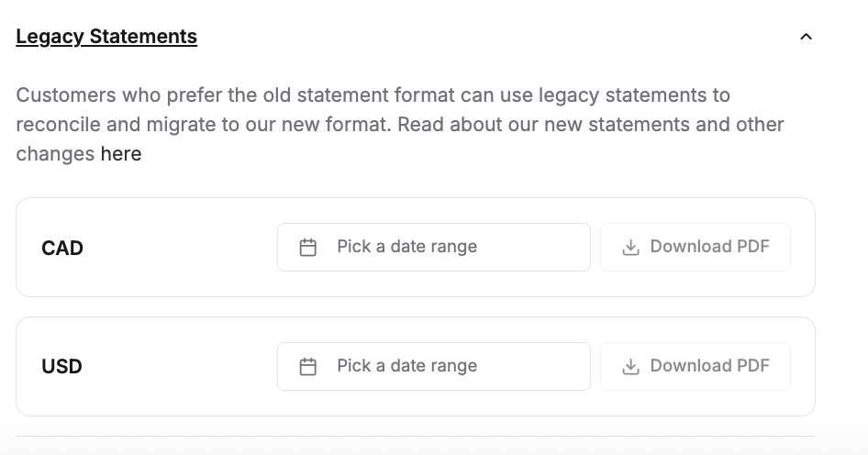Click the calendar icon in the CAD row
868x455 pixels.
[x=308, y=248]
